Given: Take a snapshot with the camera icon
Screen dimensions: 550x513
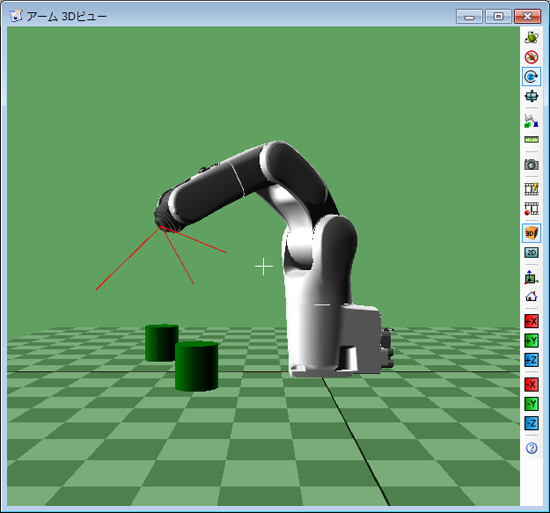Looking at the screenshot, I should [x=531, y=164].
